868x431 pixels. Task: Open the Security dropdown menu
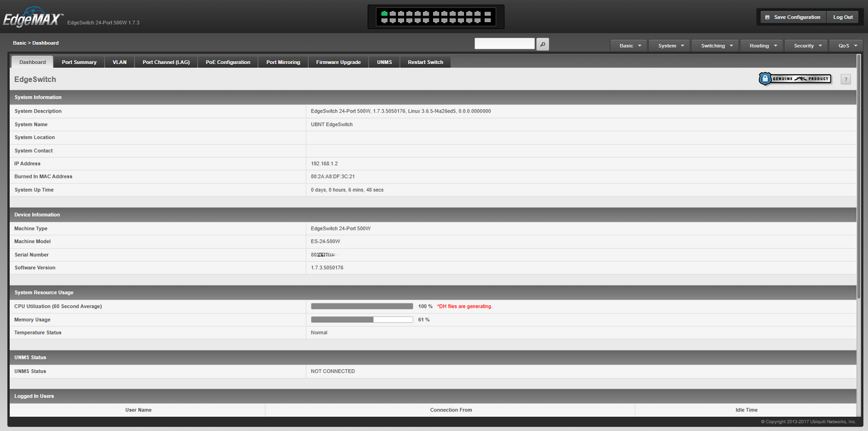(807, 46)
